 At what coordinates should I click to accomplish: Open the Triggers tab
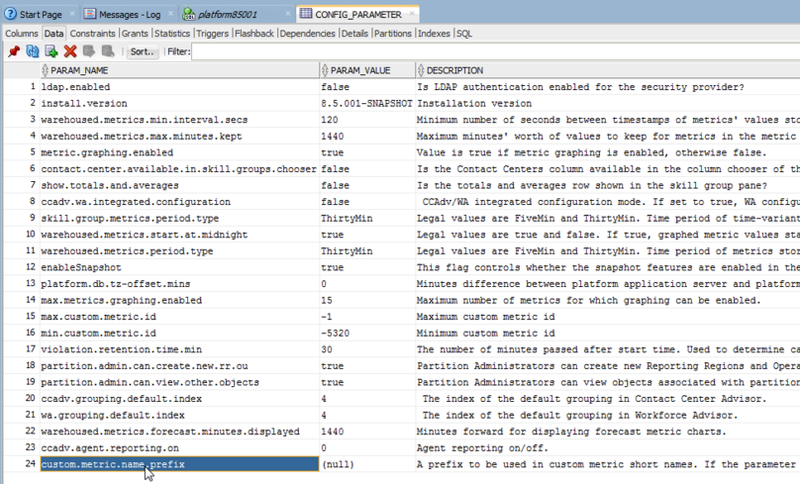[212, 33]
